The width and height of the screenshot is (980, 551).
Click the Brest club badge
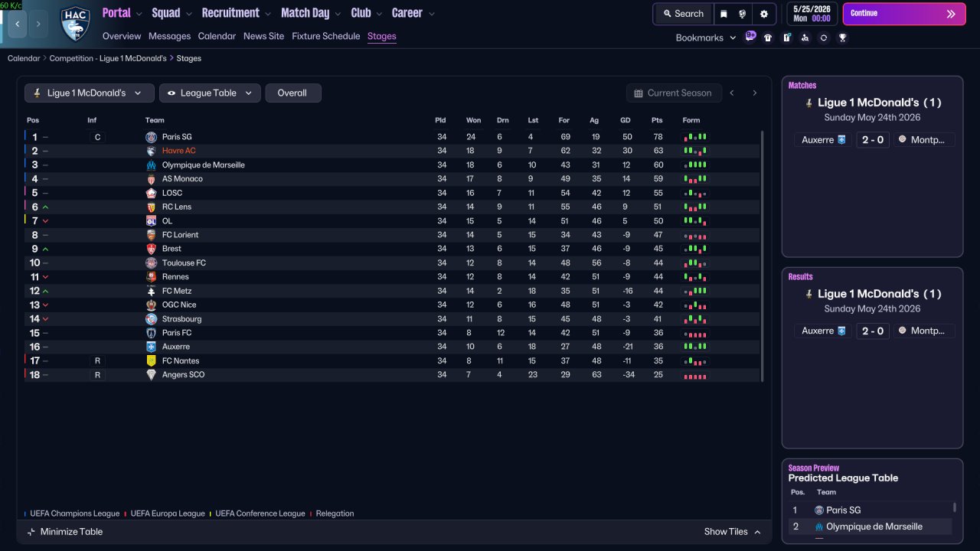(x=151, y=249)
